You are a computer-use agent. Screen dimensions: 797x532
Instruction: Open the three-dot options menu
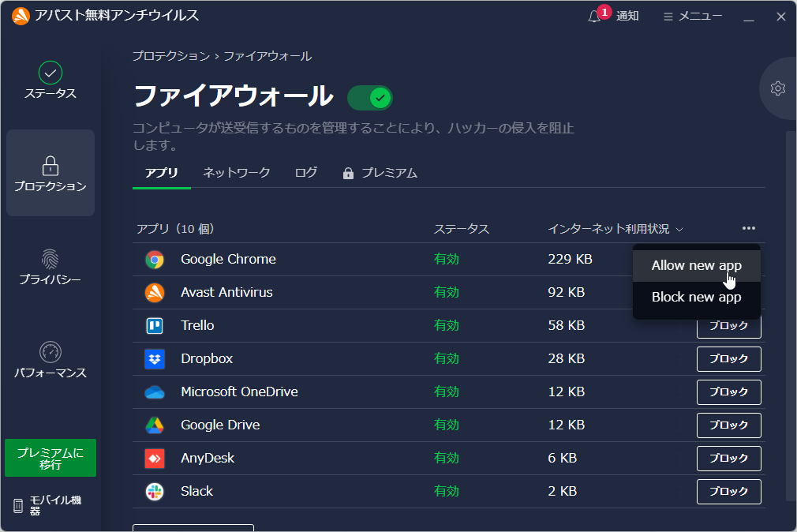(747, 228)
